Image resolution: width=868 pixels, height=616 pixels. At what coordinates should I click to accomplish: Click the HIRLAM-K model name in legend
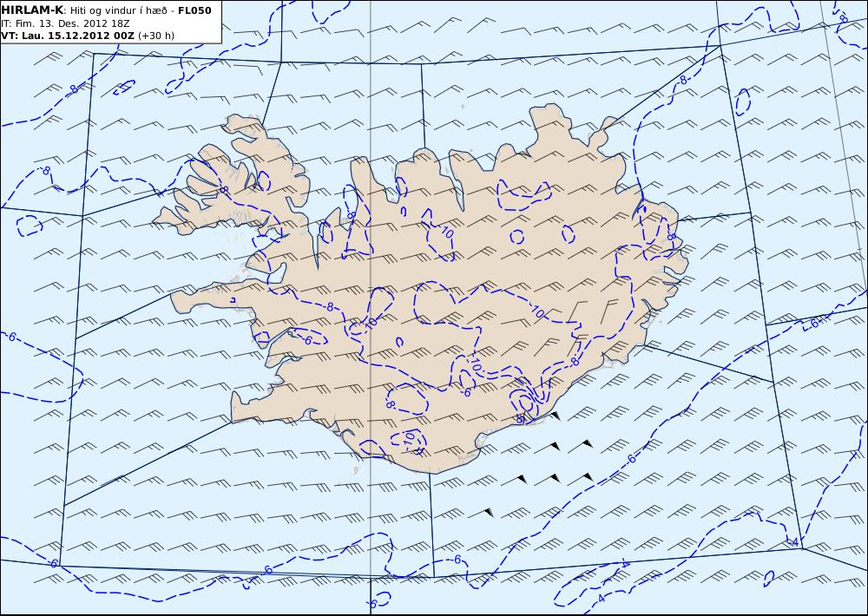[x=32, y=10]
